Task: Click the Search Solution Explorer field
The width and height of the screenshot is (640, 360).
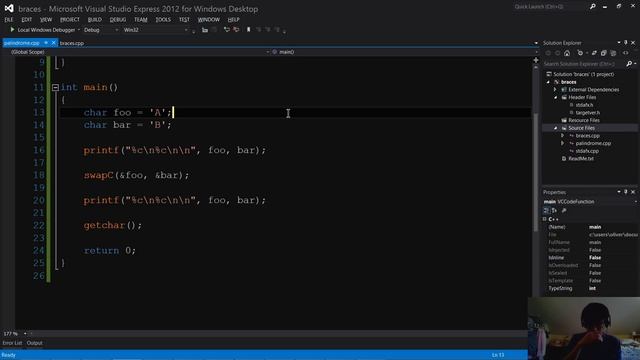Action: click(584, 64)
